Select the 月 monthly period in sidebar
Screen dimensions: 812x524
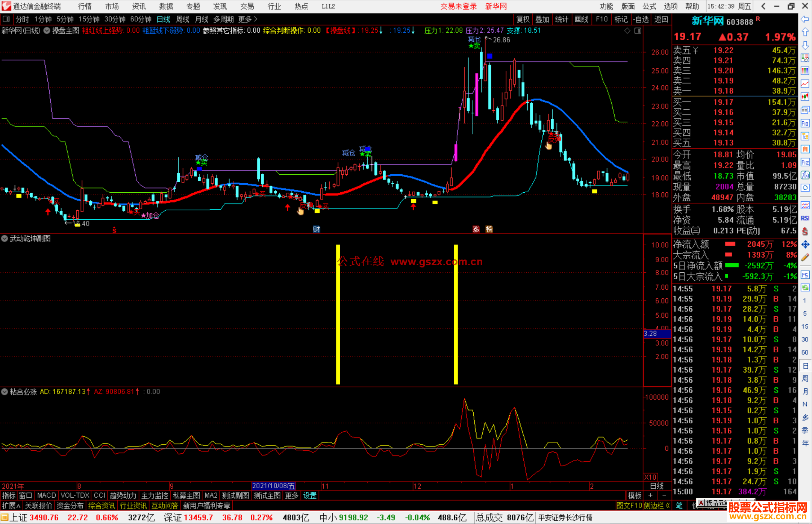(805, 391)
